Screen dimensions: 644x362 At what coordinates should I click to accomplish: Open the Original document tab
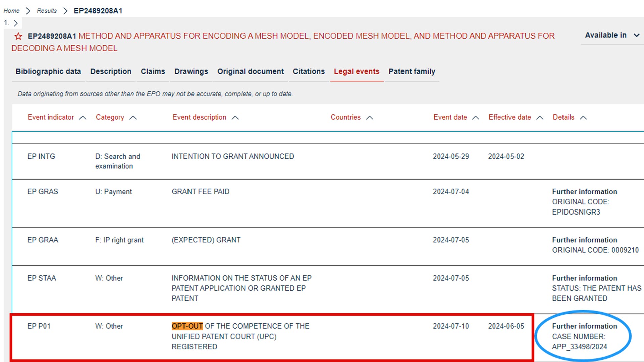point(250,71)
